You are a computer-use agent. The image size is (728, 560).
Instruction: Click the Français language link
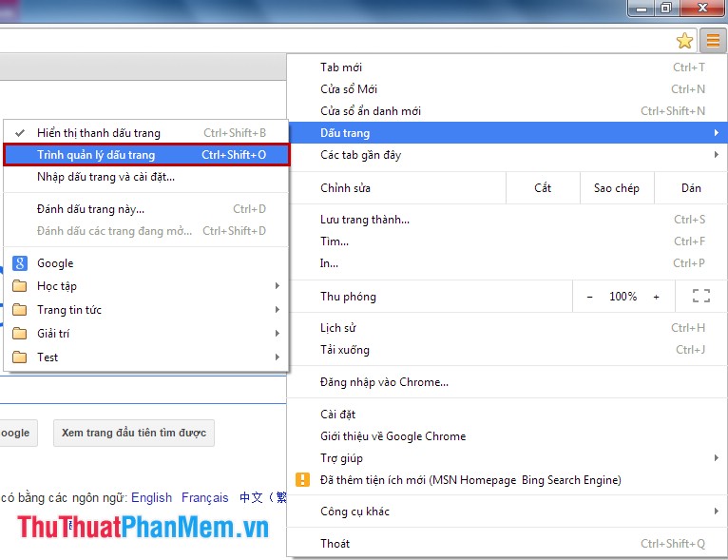204,498
